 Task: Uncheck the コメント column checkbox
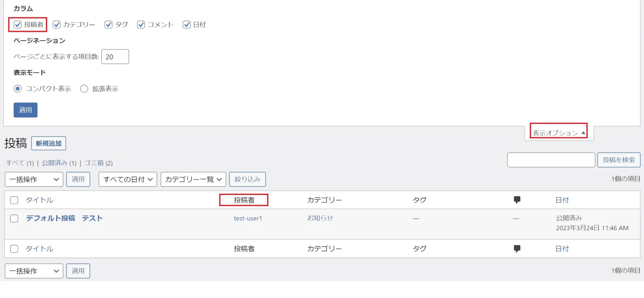tap(141, 24)
